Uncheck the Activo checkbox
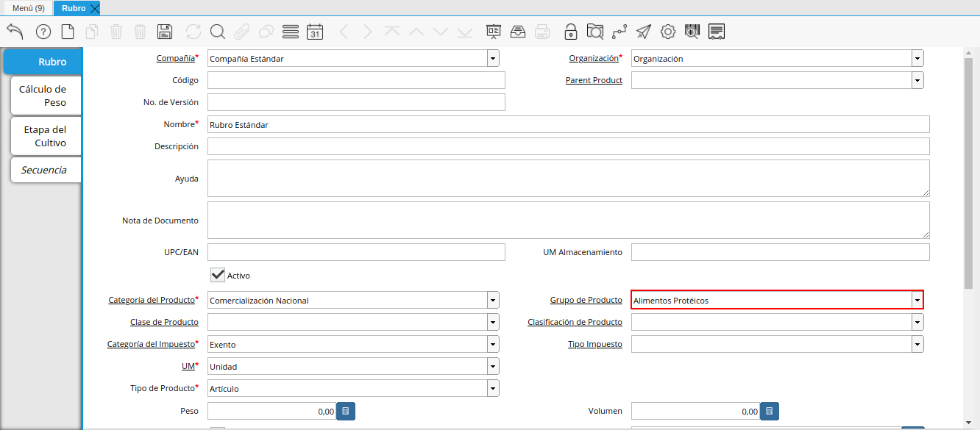This screenshot has height=430, width=980. (x=217, y=275)
